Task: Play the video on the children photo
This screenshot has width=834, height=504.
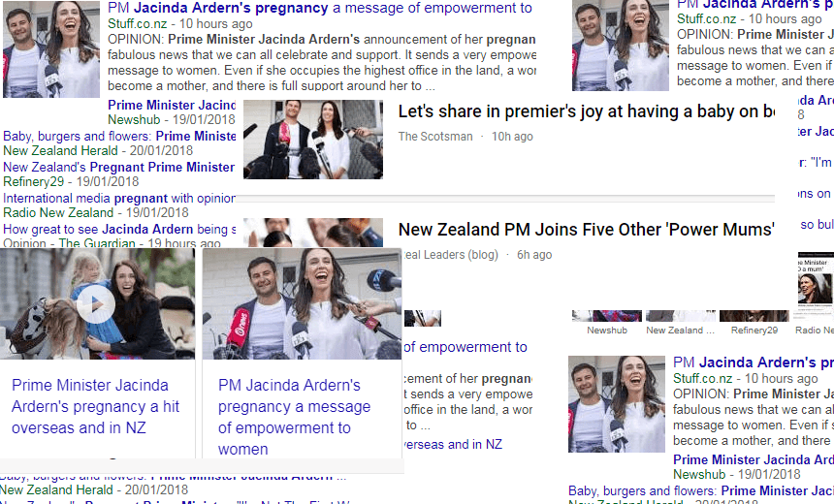Action: pos(96,304)
